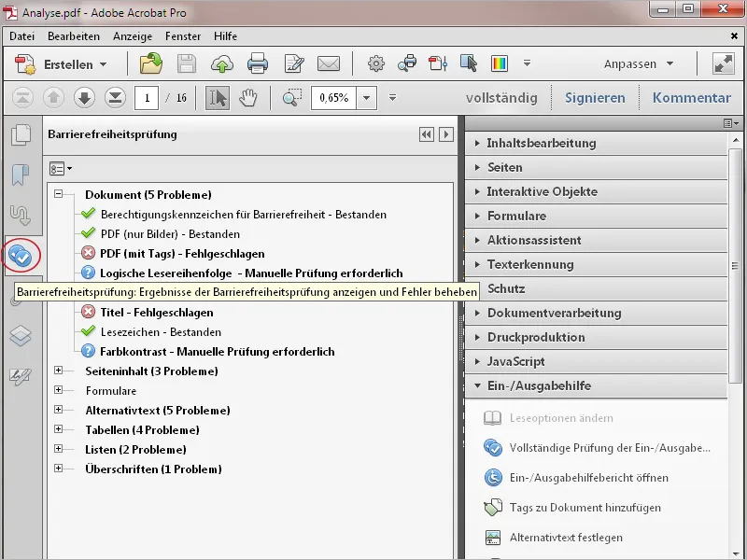Click the object selection tool icon in toolbar
Image resolution: width=747 pixels, height=560 pixels.
coord(469,63)
